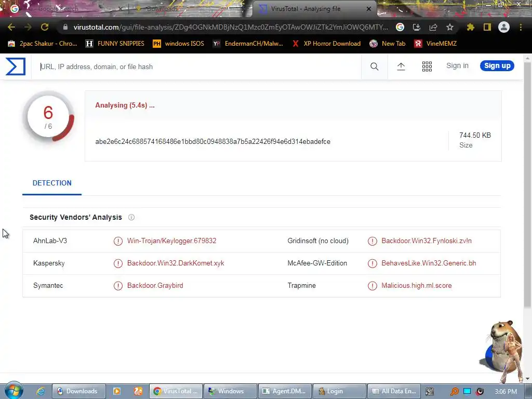
Task: Toggle the Chrome side panel icon
Action: (x=487, y=27)
